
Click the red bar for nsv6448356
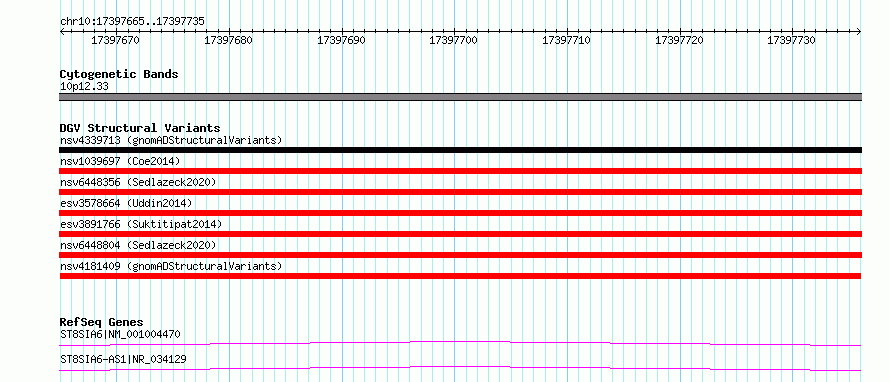[x=460, y=192]
